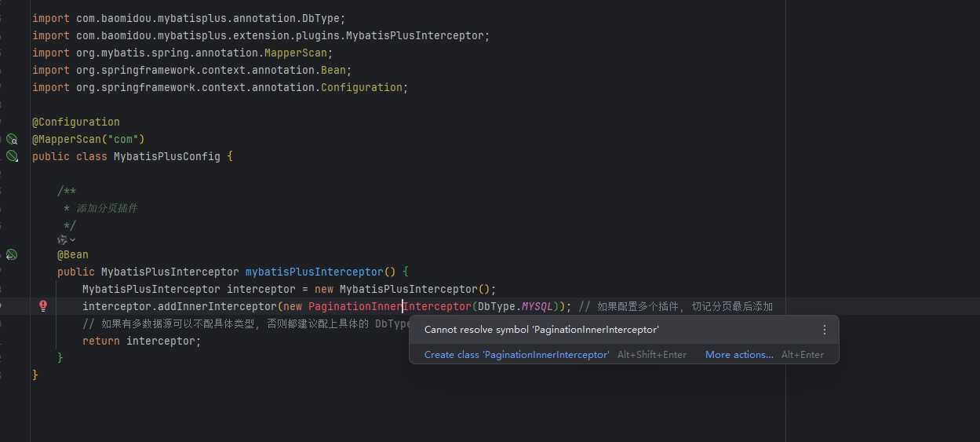The height and width of the screenshot is (442, 980).
Task: Click the Spring gutter icon beside @MapperScan
Action: 12,139
